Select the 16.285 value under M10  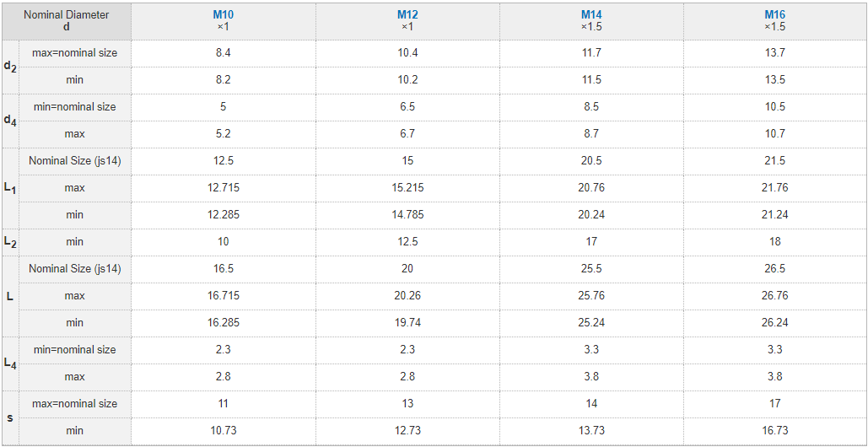[224, 323]
